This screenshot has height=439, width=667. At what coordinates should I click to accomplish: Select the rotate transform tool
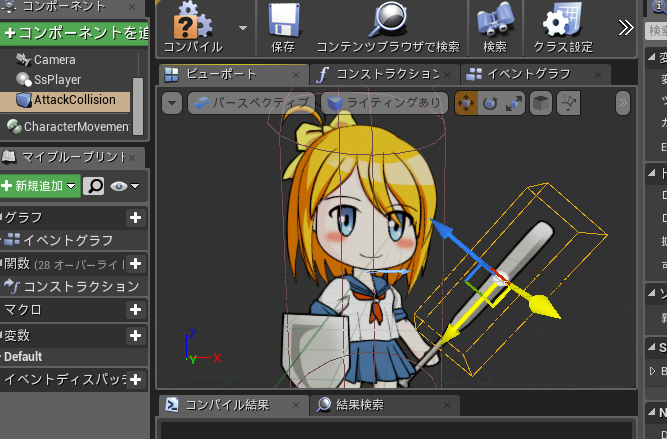tap(490, 103)
